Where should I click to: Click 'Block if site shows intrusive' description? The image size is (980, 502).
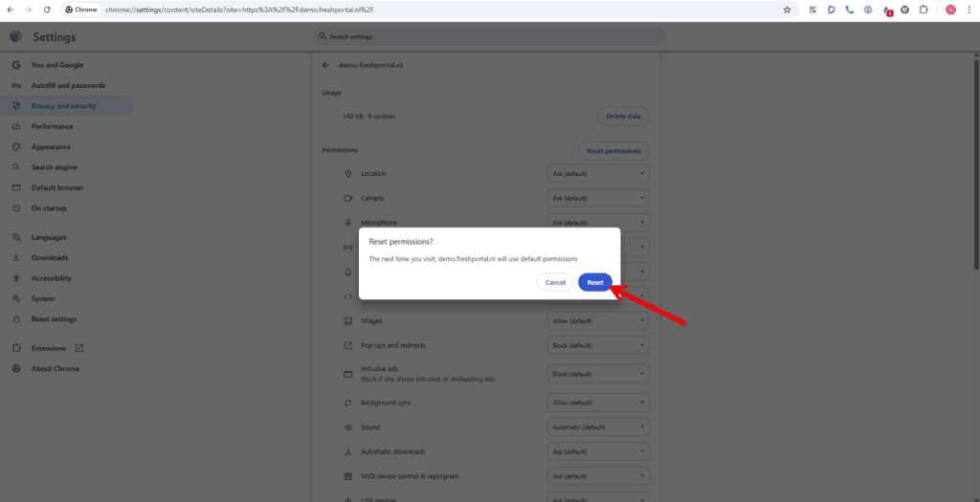(428, 379)
